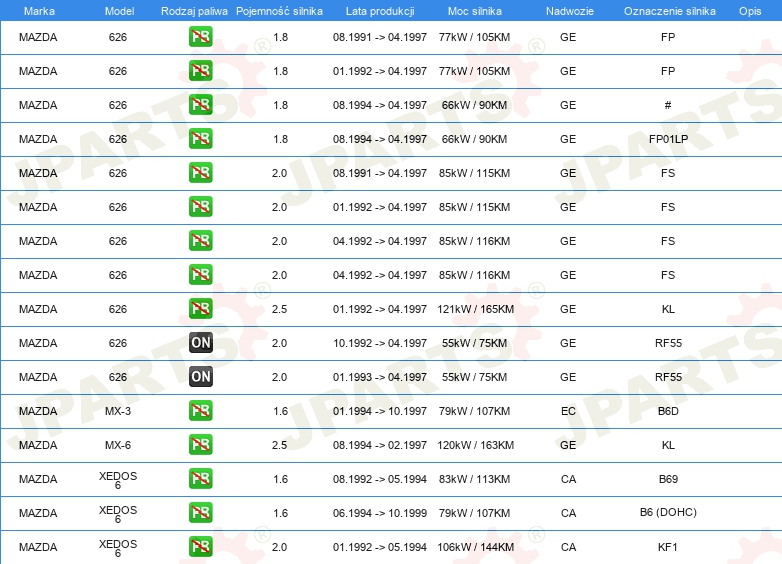Click the 120kW / 163KM power cell
Screen dimensions: 782x564
click(475, 445)
